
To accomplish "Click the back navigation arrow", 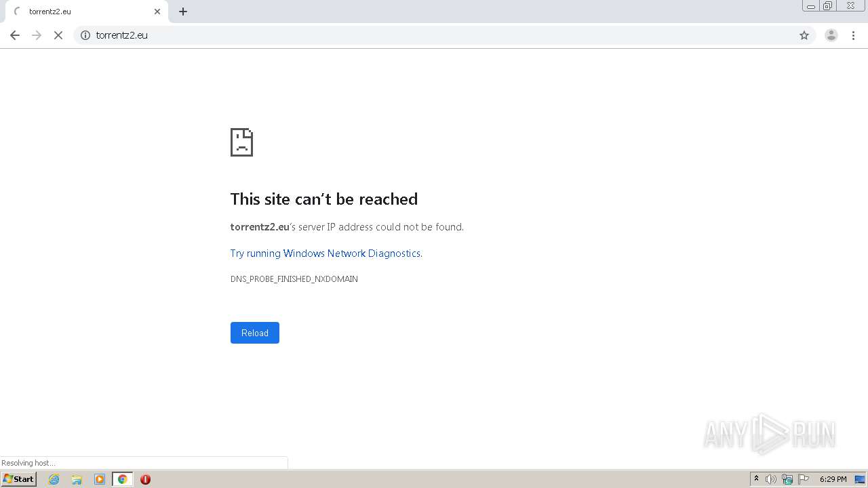I will click(x=15, y=35).
